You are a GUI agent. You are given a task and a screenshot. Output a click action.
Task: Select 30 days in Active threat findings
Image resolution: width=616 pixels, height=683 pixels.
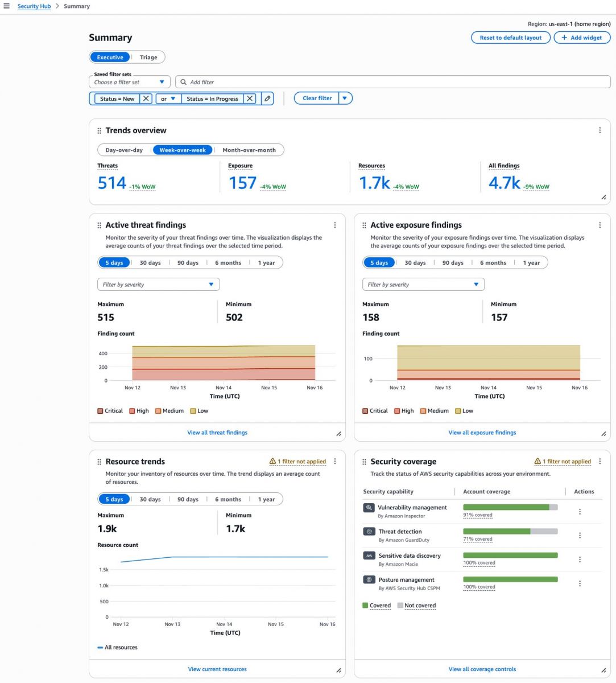(150, 263)
